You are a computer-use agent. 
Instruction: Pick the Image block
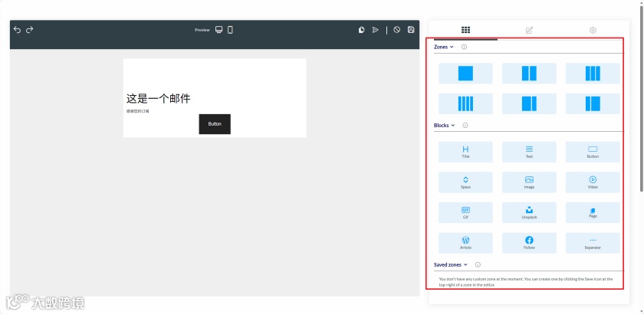coord(529,182)
